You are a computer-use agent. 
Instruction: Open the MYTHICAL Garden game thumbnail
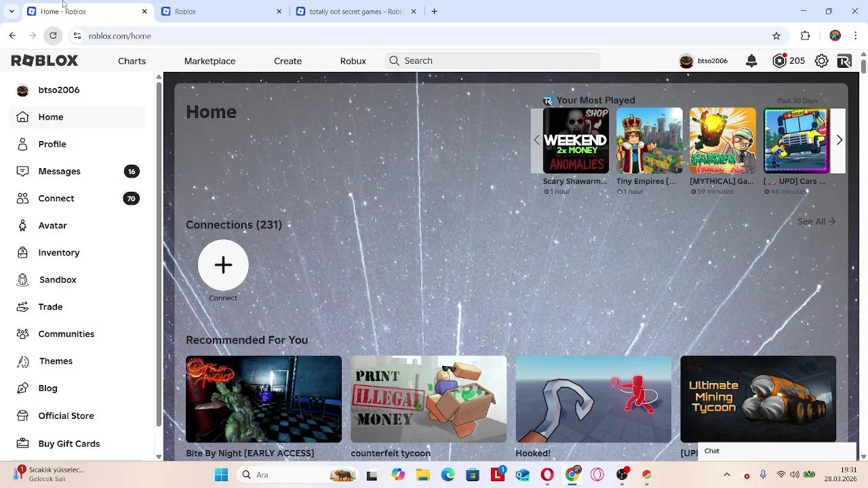pos(723,140)
